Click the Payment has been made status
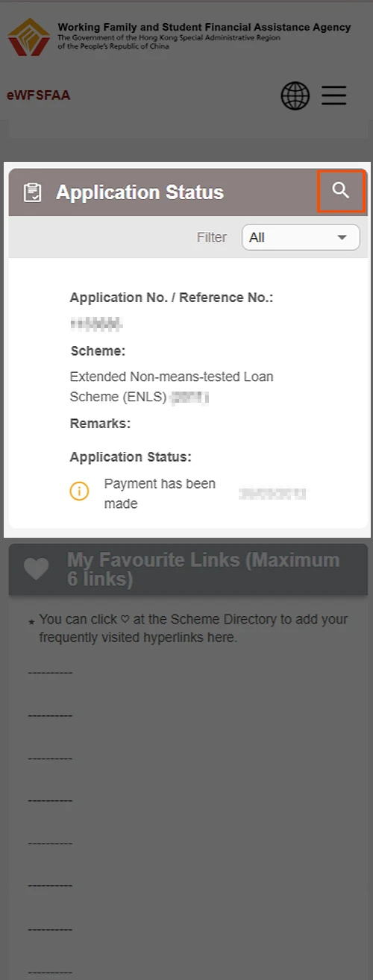 160,493
